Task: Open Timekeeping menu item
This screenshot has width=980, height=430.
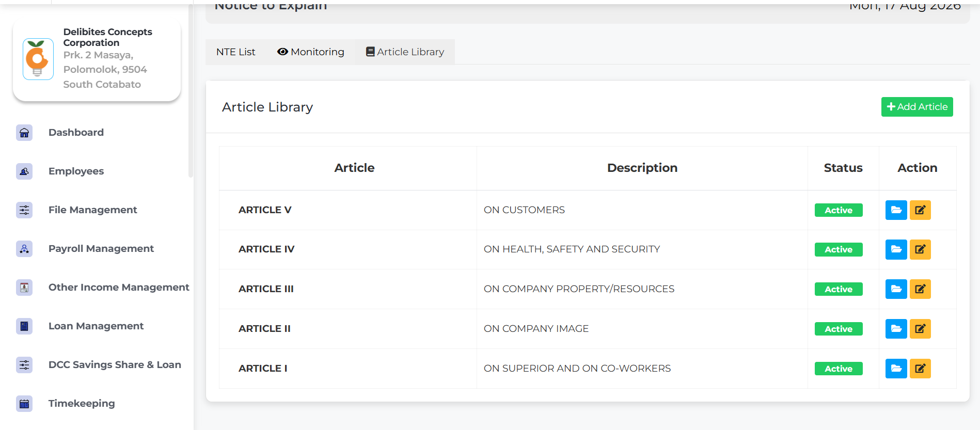Action: (x=82, y=404)
